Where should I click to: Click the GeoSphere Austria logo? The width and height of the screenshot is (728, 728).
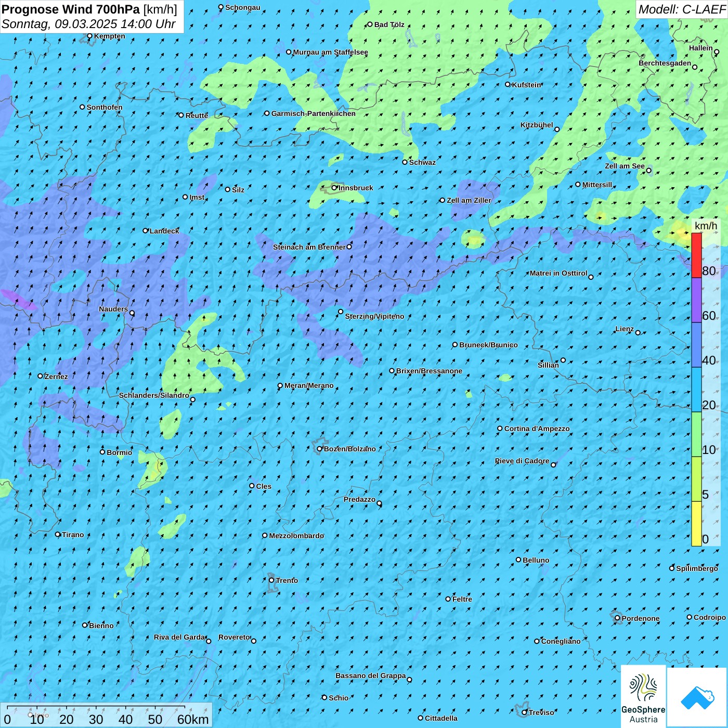coord(644,696)
